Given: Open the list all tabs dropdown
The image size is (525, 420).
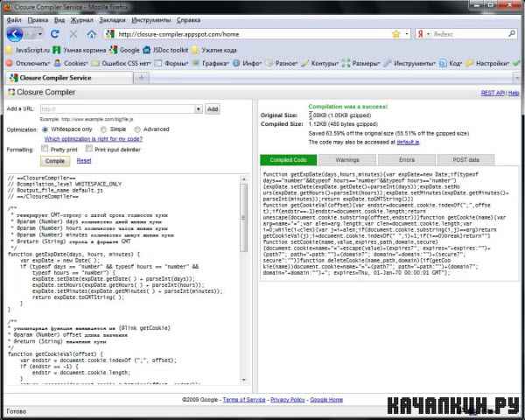Looking at the screenshot, I should pyautogui.click(x=516, y=78).
